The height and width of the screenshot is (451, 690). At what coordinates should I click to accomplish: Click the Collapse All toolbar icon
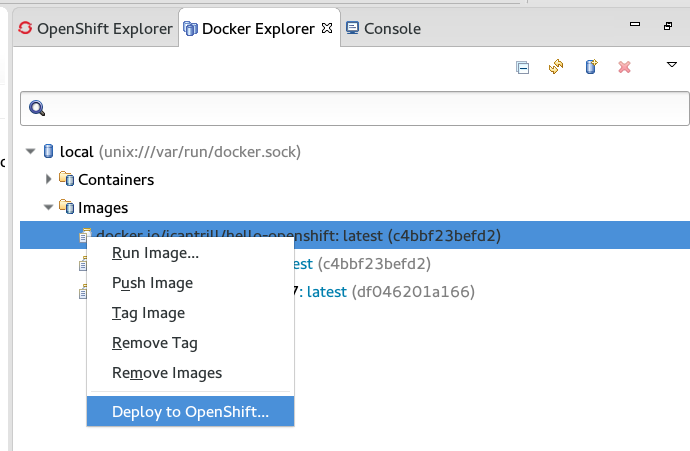(x=522, y=67)
